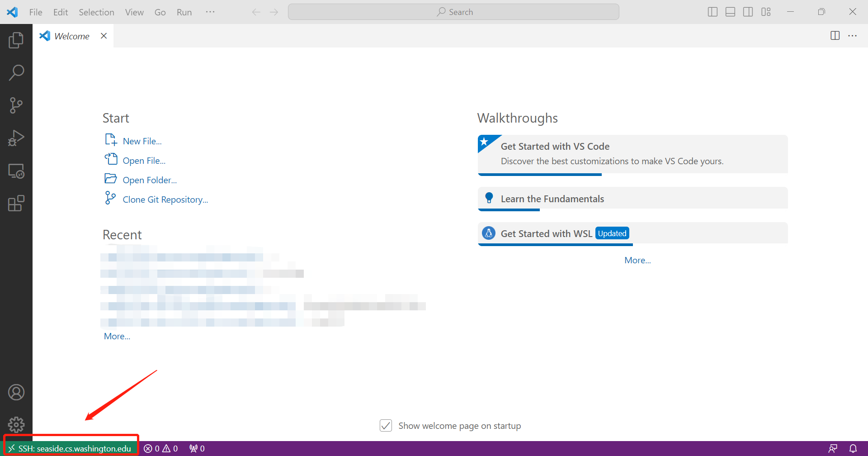Open the Edit menu
The width and height of the screenshot is (868, 456).
(x=61, y=12)
